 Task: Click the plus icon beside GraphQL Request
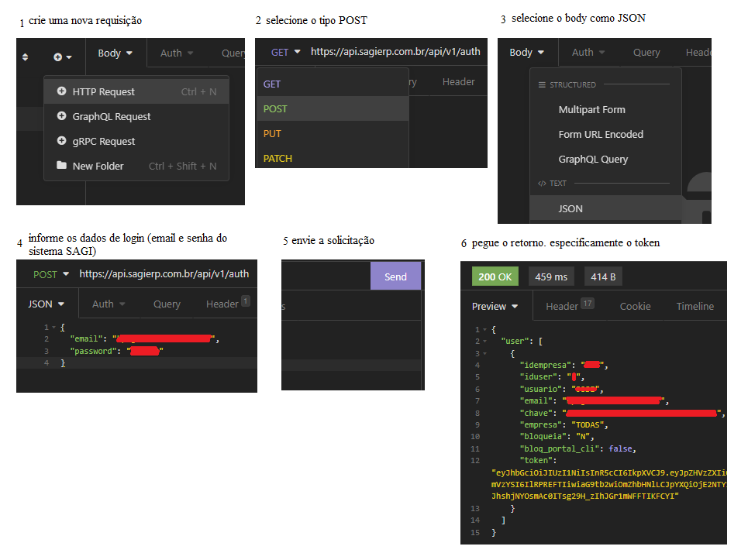[x=61, y=116]
